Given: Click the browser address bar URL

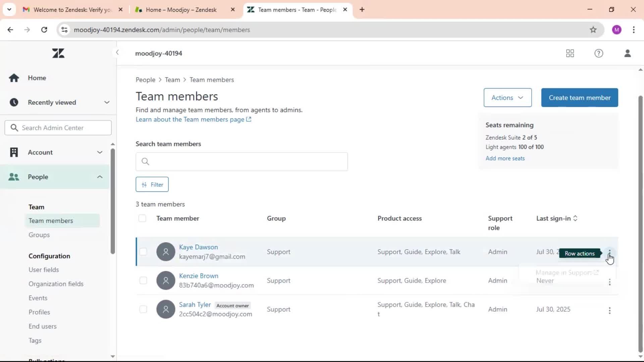Looking at the screenshot, I should [162, 30].
